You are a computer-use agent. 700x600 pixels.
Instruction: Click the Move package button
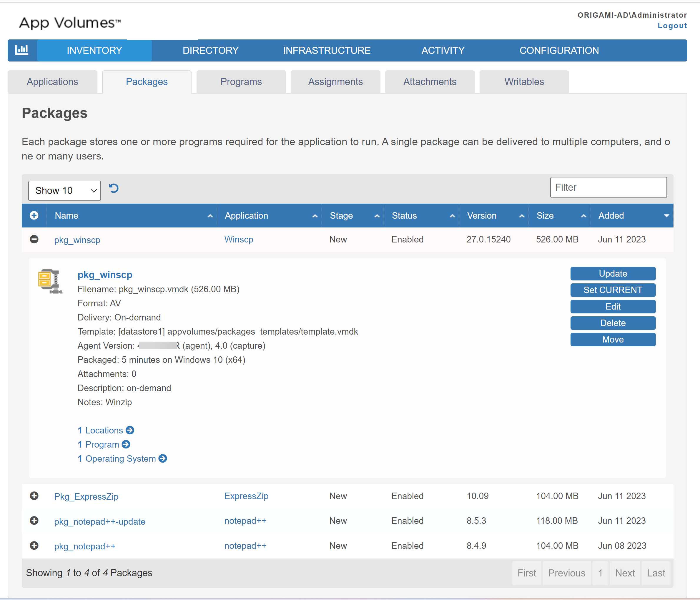(613, 340)
